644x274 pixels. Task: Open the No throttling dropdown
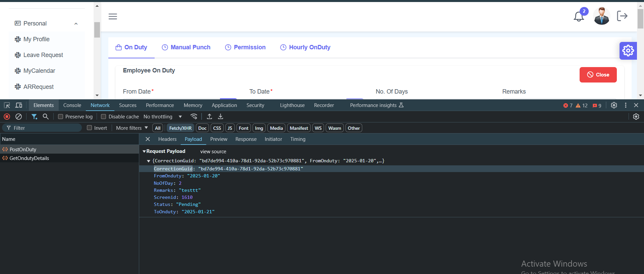163,116
